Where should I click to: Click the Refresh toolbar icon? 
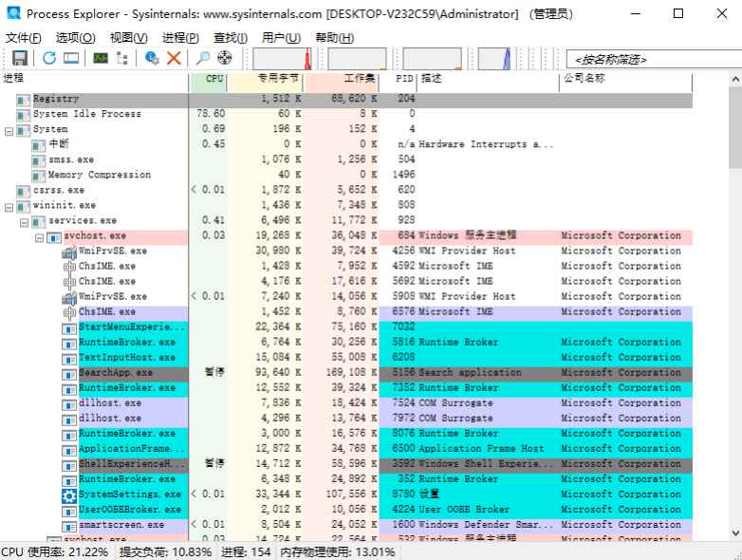(x=49, y=58)
